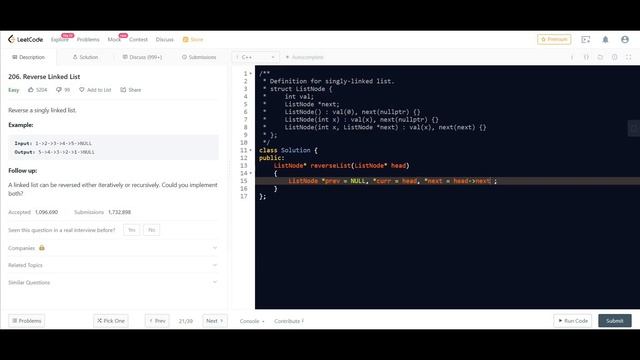Click the LeetCode logo
The image size is (640, 360).
(x=25, y=39)
